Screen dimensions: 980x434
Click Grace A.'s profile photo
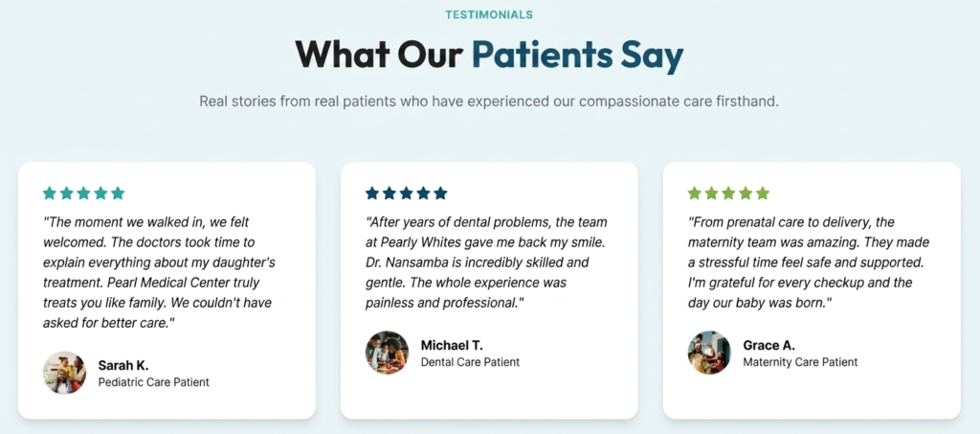[709, 353]
